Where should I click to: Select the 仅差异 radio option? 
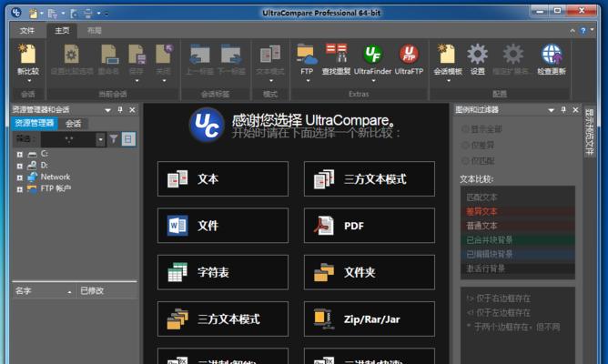tap(465, 146)
